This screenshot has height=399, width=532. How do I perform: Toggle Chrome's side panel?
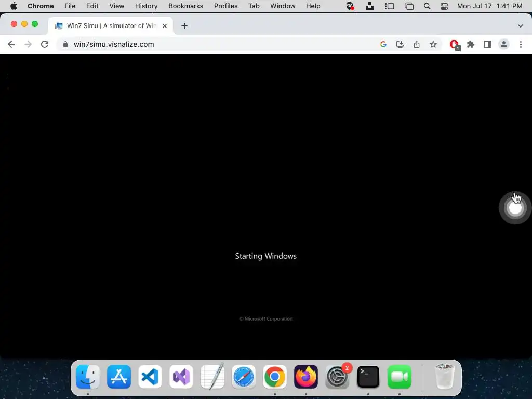[487, 44]
